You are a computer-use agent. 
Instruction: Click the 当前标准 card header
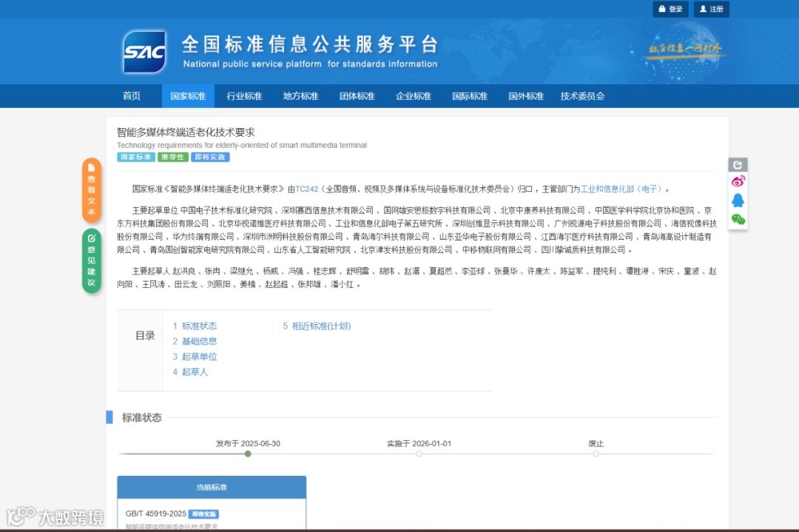point(212,487)
